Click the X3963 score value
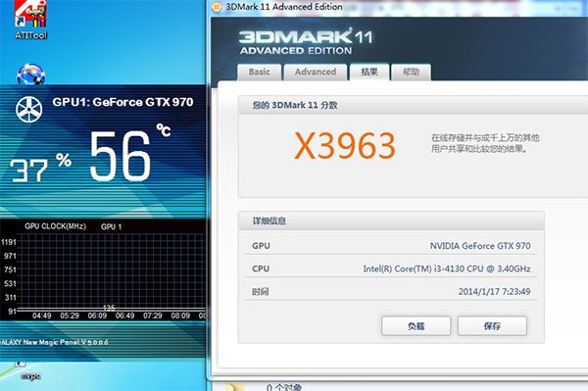588x391 pixels. click(x=345, y=145)
